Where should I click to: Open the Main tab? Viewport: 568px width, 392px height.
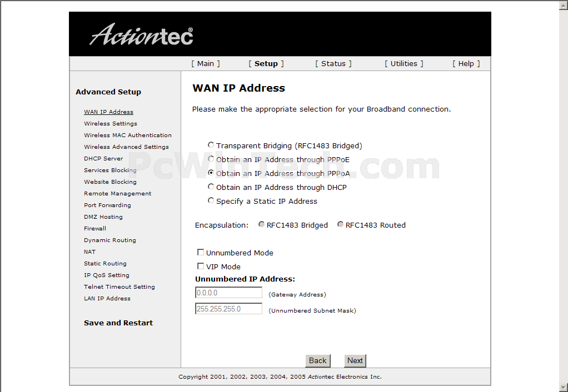[x=206, y=64]
